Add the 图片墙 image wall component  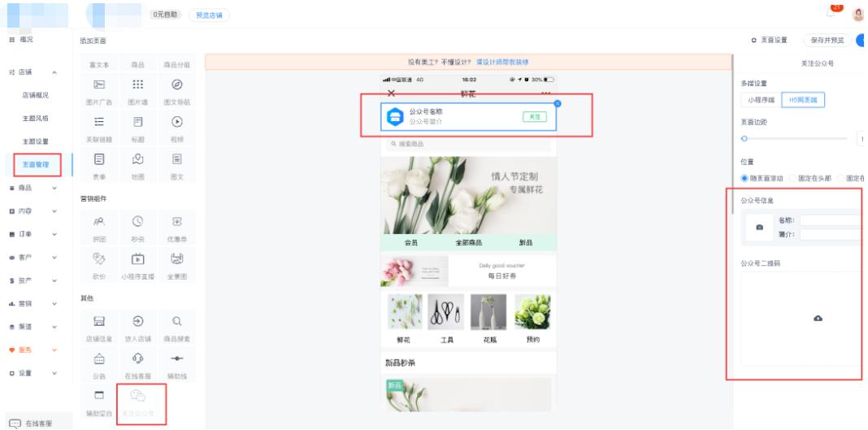(137, 92)
